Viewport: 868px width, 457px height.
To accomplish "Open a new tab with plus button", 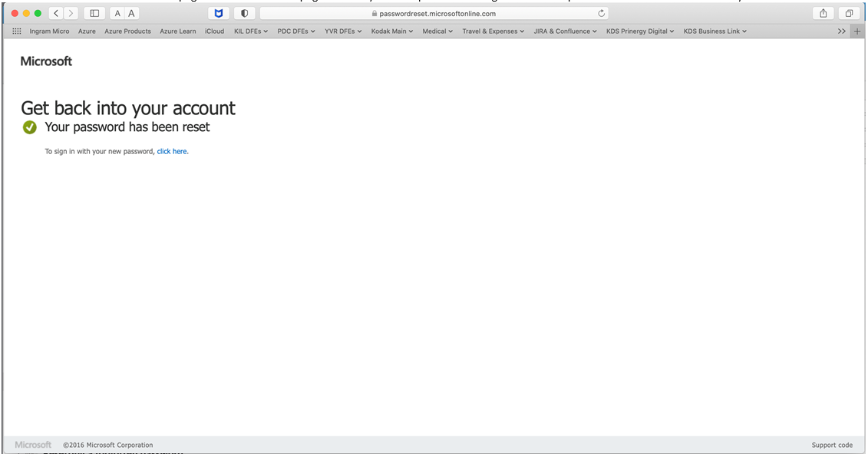I will [857, 31].
